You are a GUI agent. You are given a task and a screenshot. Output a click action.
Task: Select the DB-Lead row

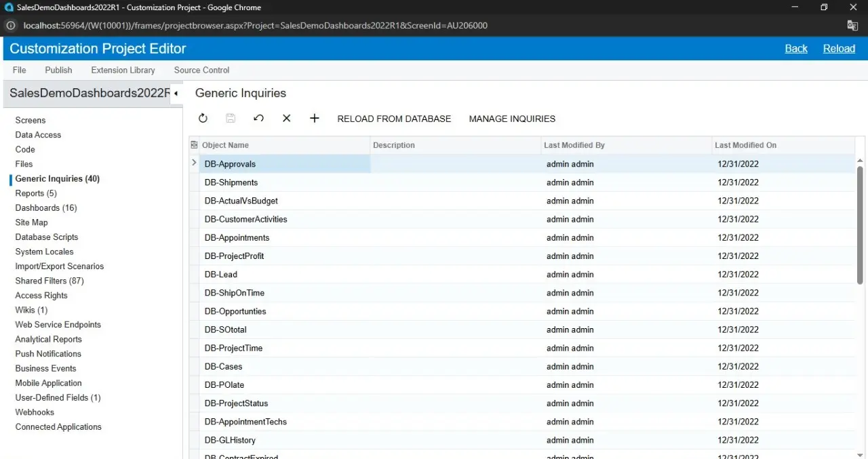(522, 275)
